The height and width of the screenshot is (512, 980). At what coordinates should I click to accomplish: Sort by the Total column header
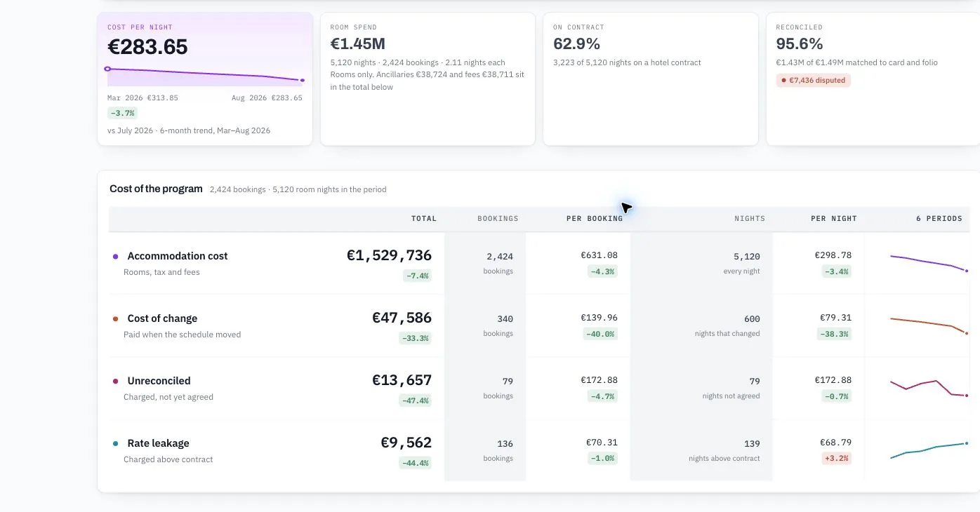click(x=423, y=219)
